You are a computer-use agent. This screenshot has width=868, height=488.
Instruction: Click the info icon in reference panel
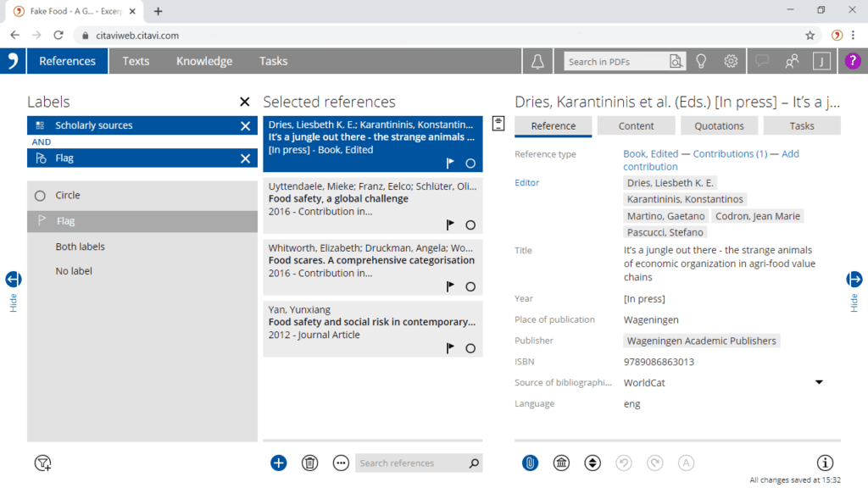pos(824,463)
